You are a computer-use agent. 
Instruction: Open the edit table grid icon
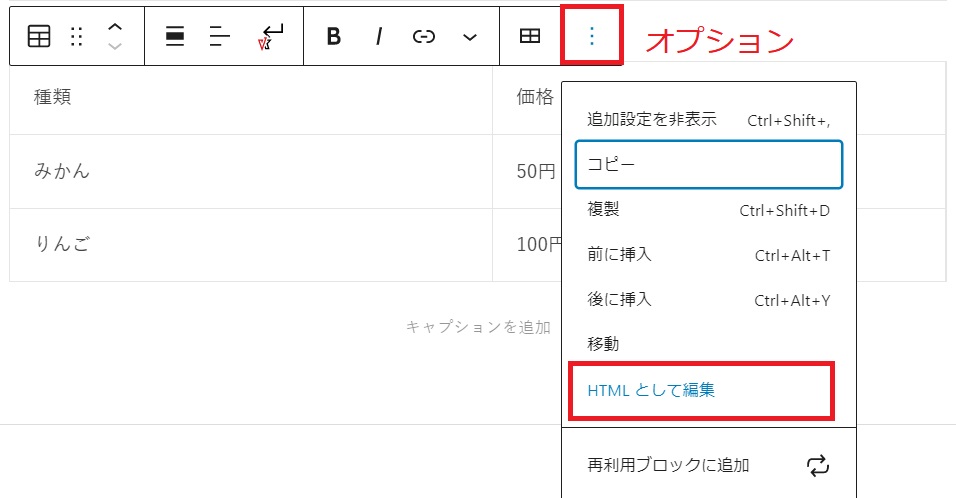click(x=530, y=36)
